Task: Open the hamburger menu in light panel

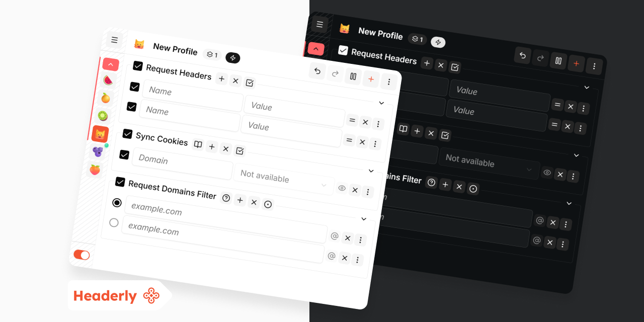Action: (x=114, y=40)
